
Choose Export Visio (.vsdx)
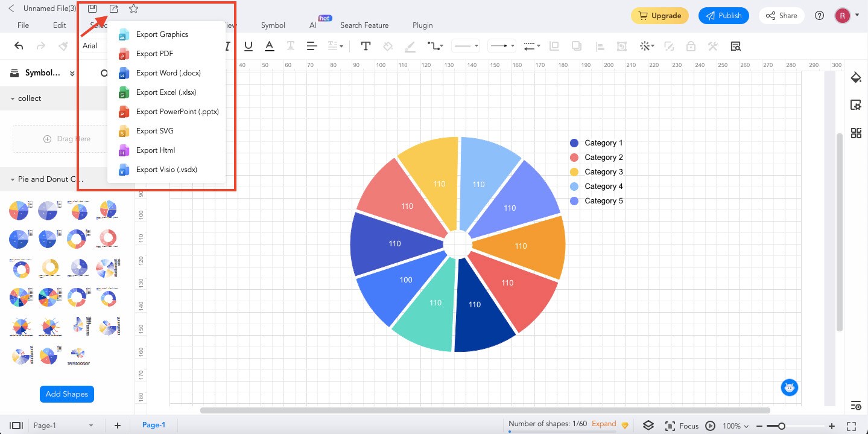(166, 170)
